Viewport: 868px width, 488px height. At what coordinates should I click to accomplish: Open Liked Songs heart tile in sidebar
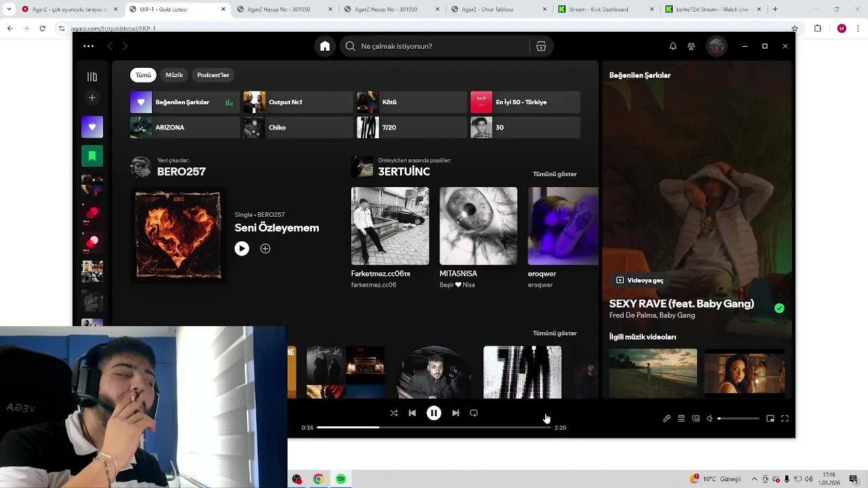(92, 127)
